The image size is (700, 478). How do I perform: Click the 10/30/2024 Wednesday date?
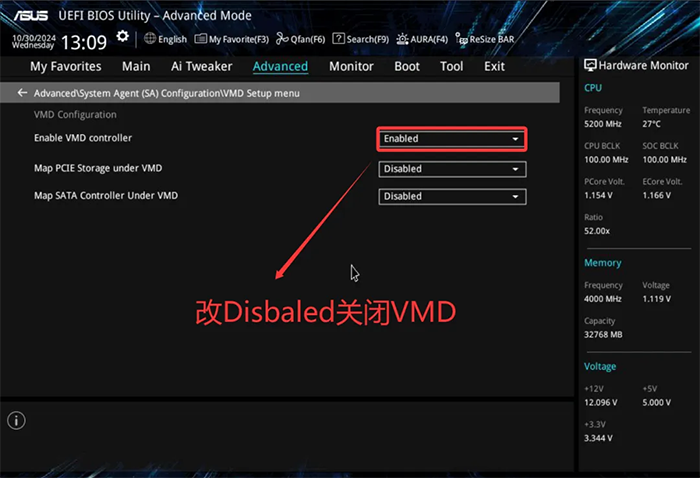(33, 42)
